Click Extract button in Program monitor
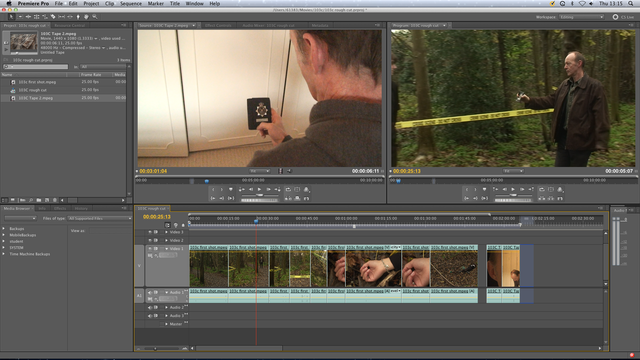 (x=551, y=198)
